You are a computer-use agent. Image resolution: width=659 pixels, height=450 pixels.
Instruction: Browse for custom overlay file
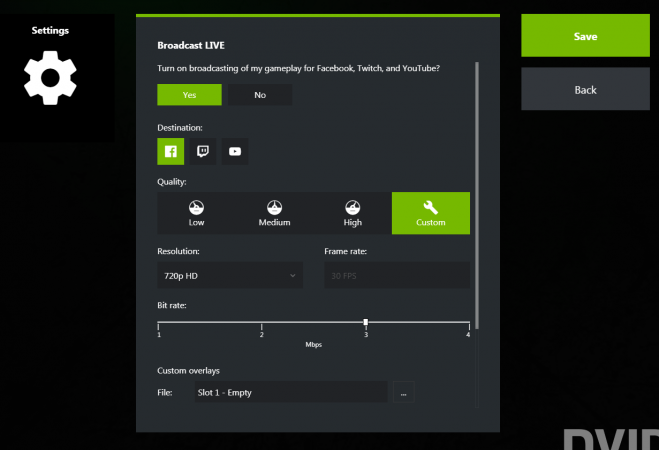tap(403, 392)
